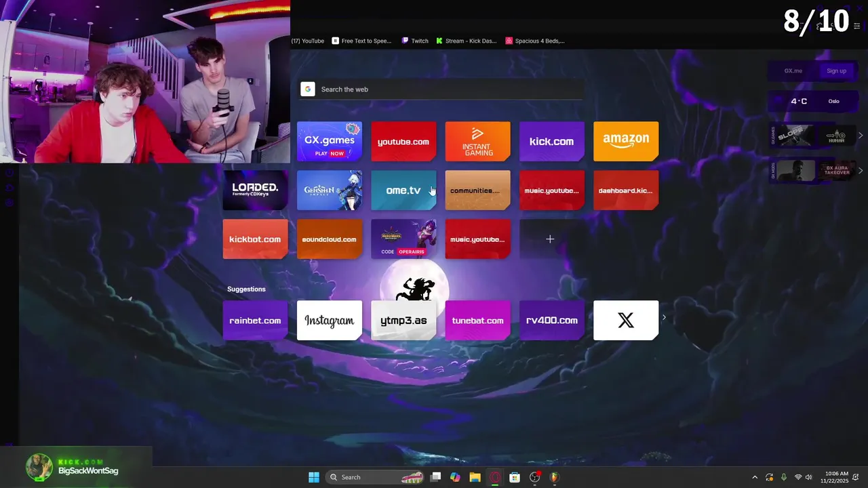The image size is (868, 488).
Task: Open the HUMAN game thumbnail
Action: tap(836, 136)
